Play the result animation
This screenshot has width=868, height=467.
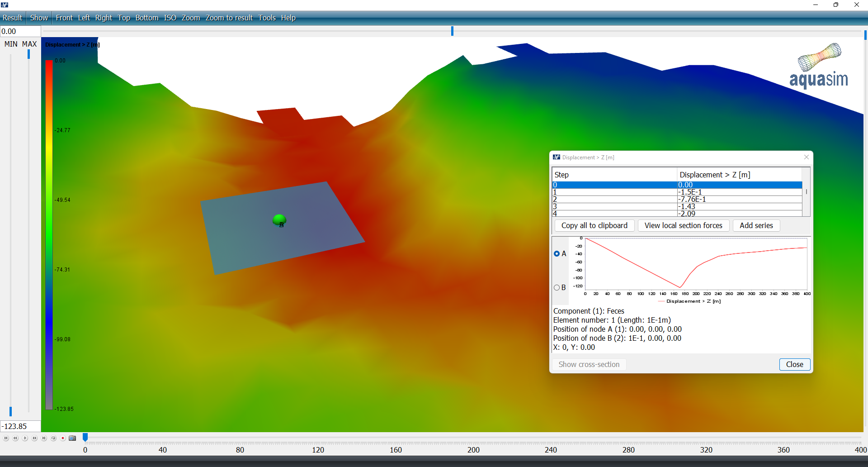(25, 438)
